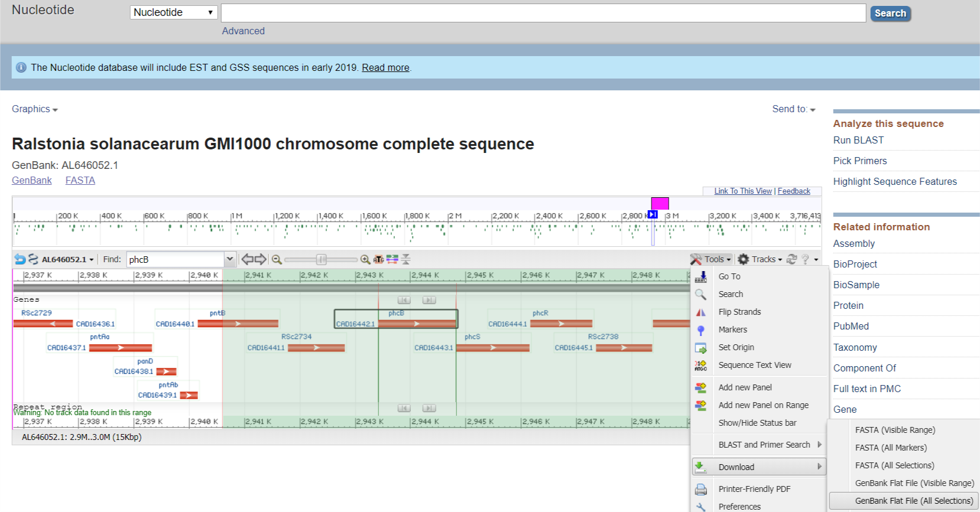Pan the sequence view right
This screenshot has height=512, width=980.
(261, 259)
